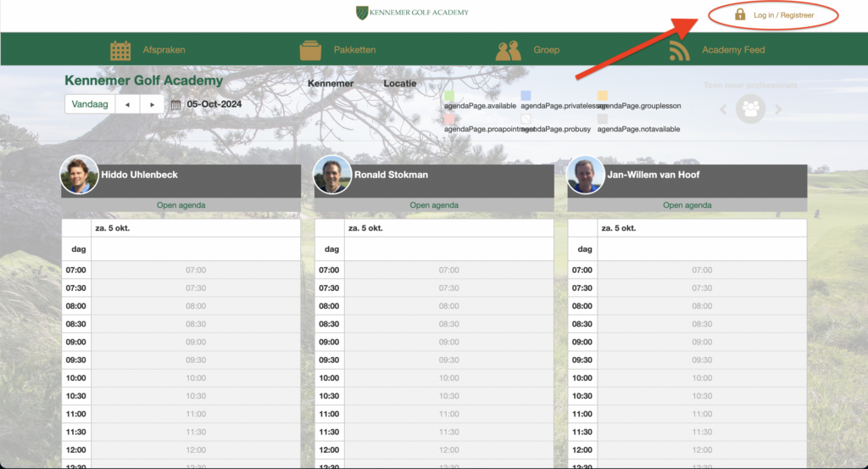Image resolution: width=868 pixels, height=469 pixels.
Task: Click the blue private lesson legend swatch
Action: [x=526, y=96]
